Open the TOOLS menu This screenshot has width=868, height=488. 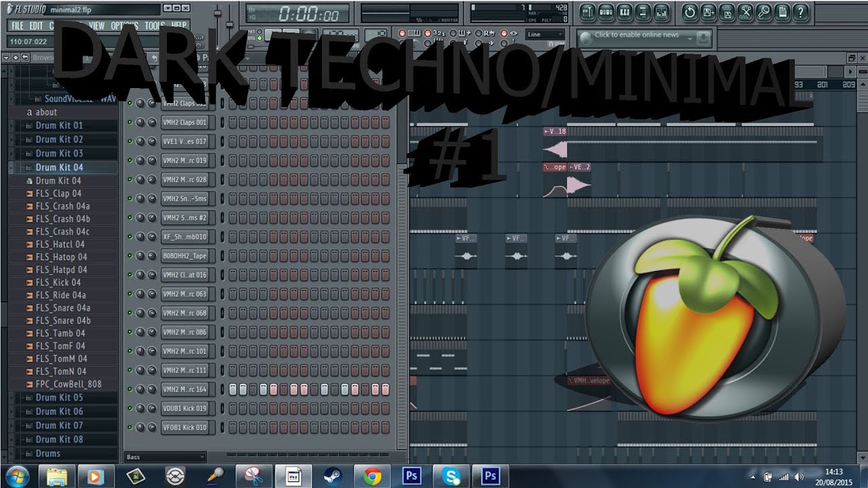tap(155, 26)
